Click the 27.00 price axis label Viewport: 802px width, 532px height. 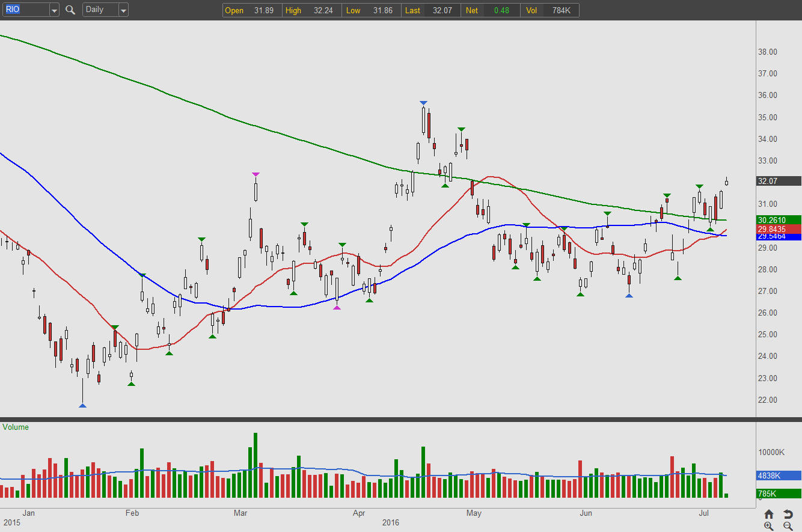point(768,291)
